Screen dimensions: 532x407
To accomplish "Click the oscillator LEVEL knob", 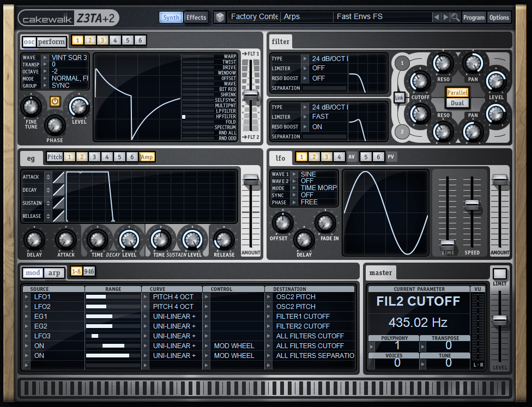I will (79, 107).
